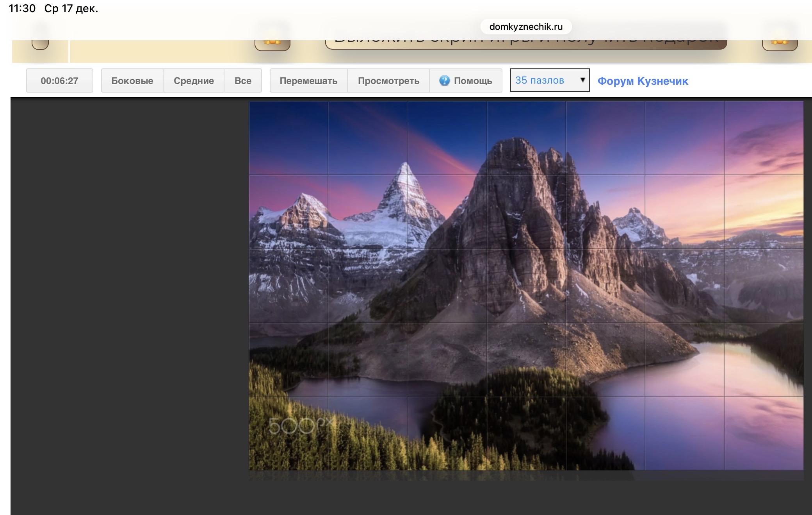Show only Средние middle pieces
Viewport: 812px width, 515px height.
[x=194, y=80]
